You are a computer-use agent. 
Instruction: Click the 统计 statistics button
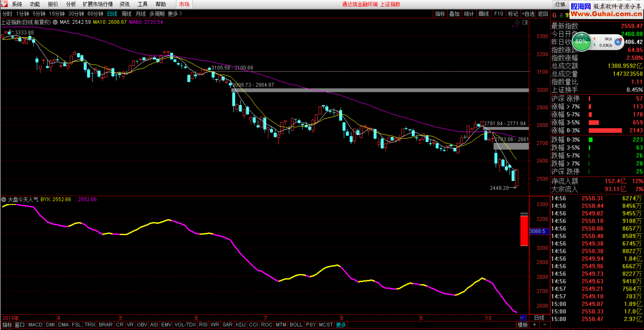point(469,14)
